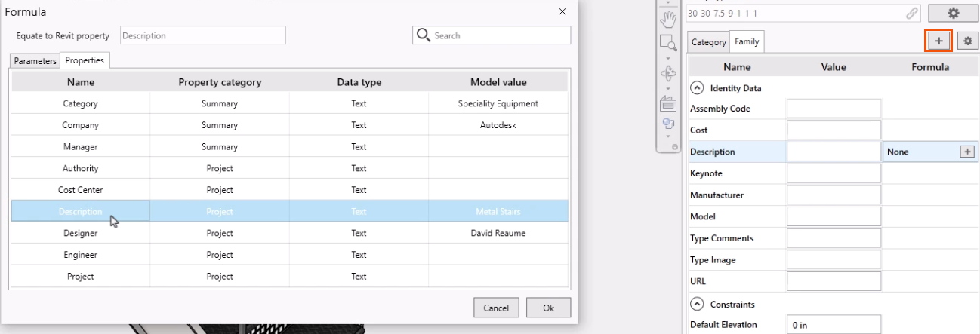Switch to the Parameters tab
Screen dimensions: 980x334
[x=35, y=61]
